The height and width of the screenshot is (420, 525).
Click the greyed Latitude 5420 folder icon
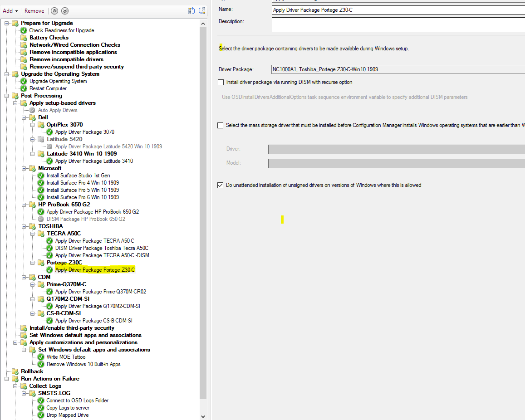pyautogui.click(x=41, y=139)
